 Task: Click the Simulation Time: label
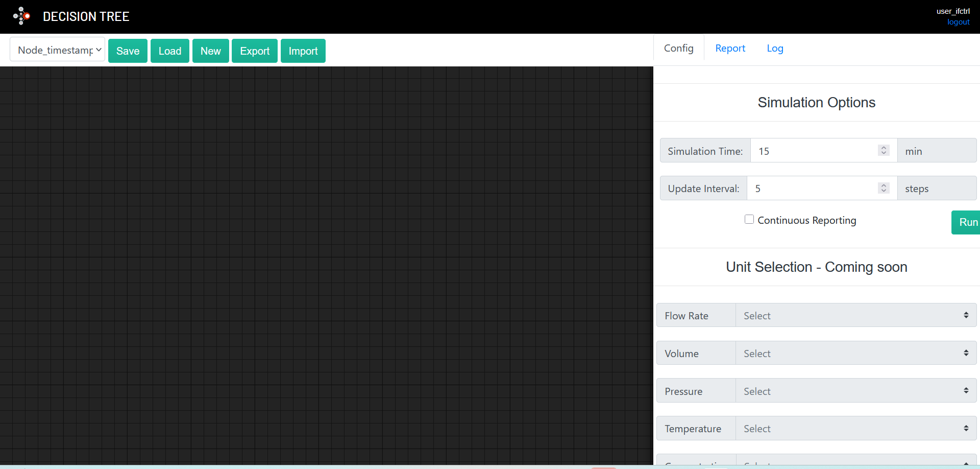[705, 151]
